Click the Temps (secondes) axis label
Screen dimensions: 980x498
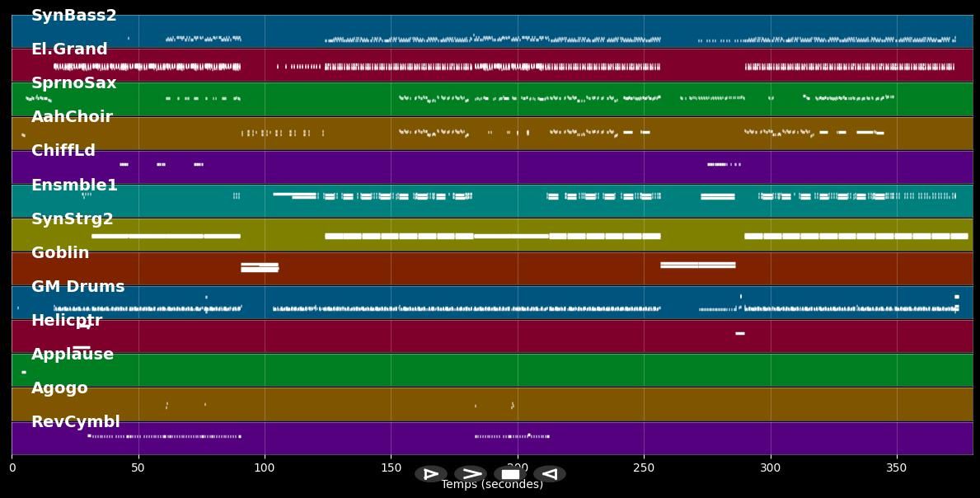(x=492, y=485)
